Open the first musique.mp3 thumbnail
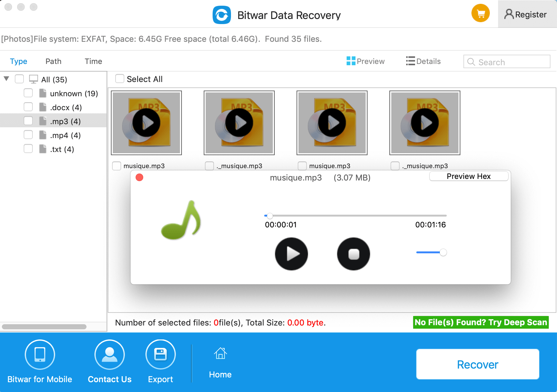The height and width of the screenshot is (392, 557). (x=146, y=123)
